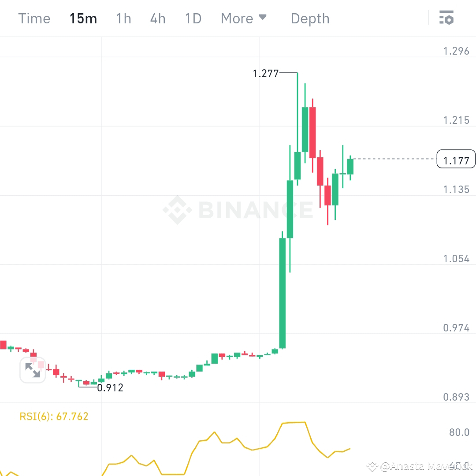Choose the Time chart option
This screenshot has width=476, height=476.
[34, 18]
